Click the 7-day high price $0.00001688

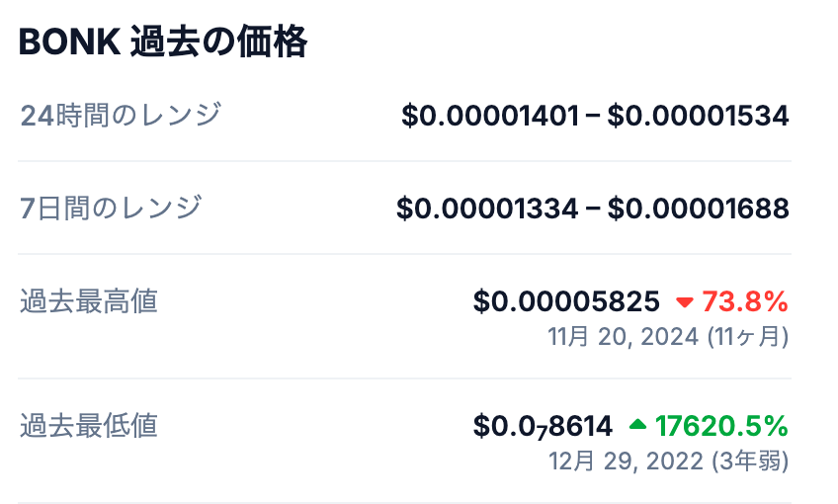click(x=698, y=209)
